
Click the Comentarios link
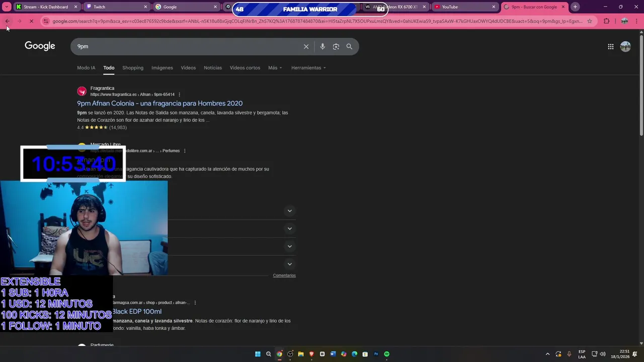tap(284, 276)
